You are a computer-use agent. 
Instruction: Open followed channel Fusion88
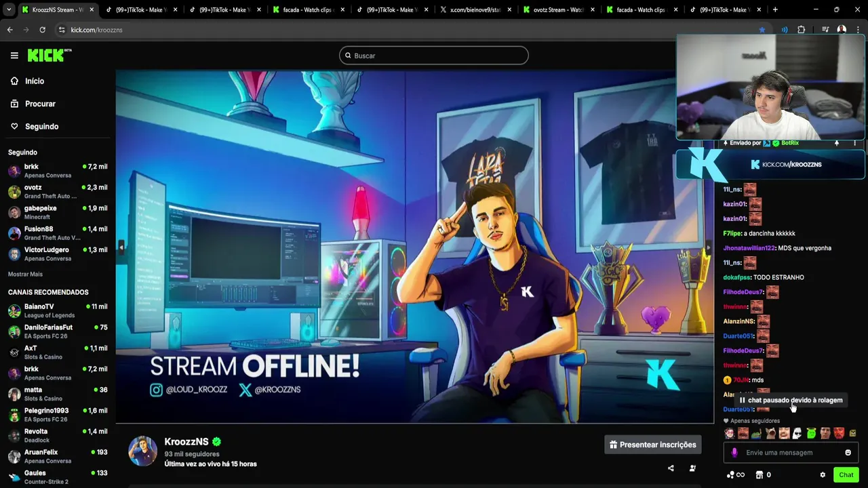coord(58,233)
